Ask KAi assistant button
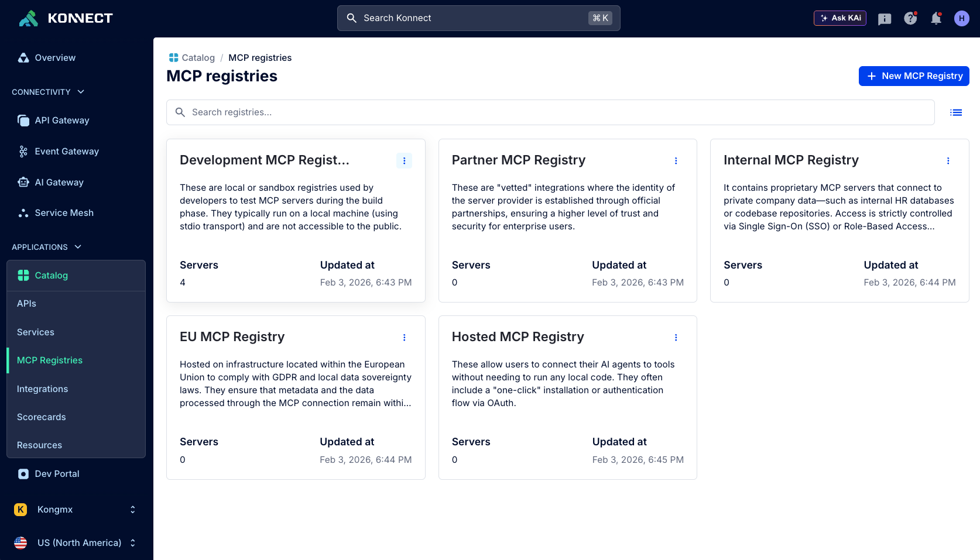This screenshot has width=980, height=560. 839,18
